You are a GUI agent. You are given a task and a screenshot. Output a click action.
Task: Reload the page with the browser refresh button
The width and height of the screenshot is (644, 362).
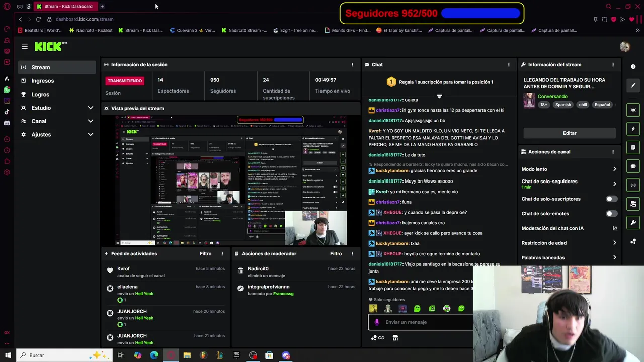[38, 19]
